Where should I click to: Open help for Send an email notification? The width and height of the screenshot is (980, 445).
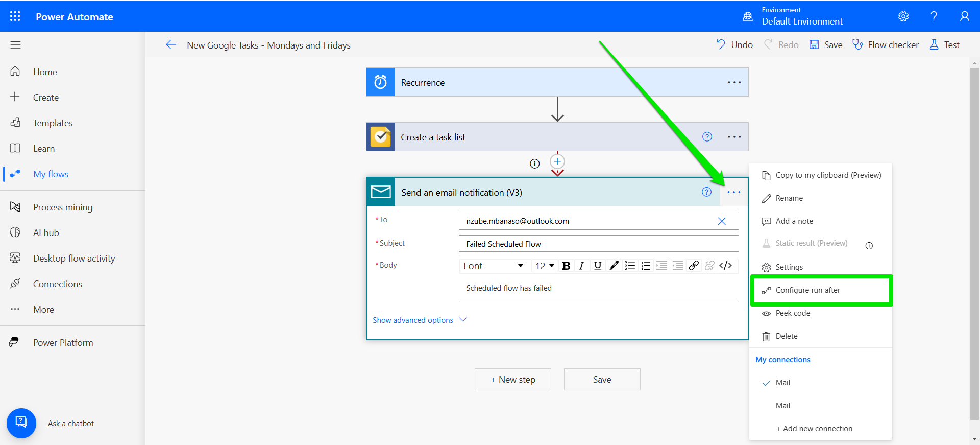pyautogui.click(x=706, y=192)
